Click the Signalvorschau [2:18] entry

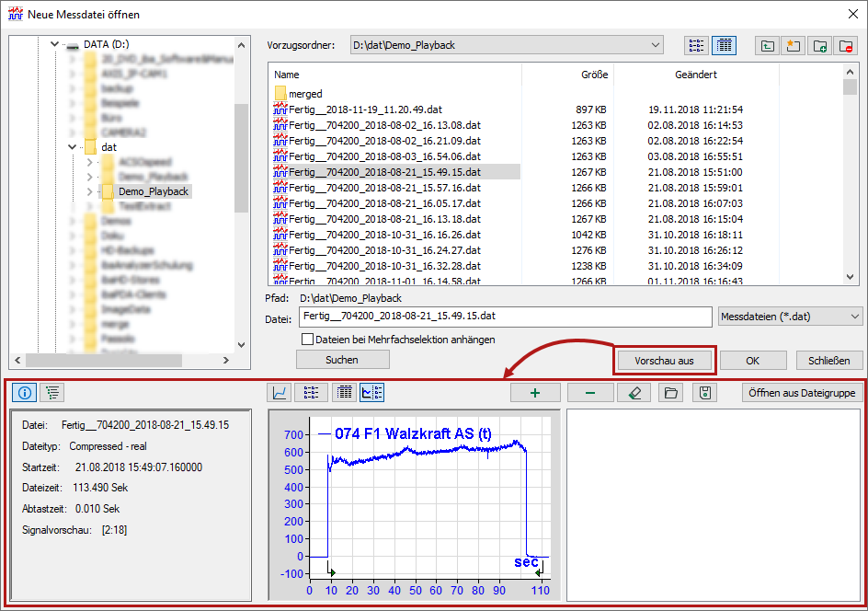point(74,530)
